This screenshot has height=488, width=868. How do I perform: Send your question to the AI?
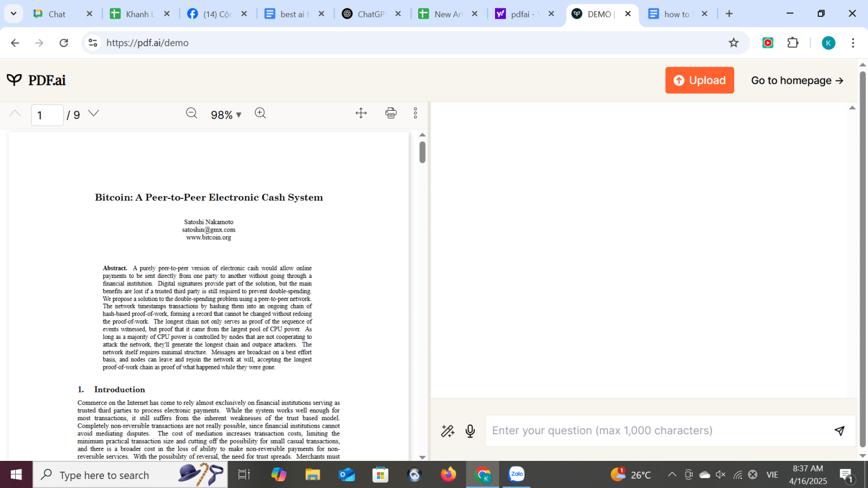[x=840, y=430]
